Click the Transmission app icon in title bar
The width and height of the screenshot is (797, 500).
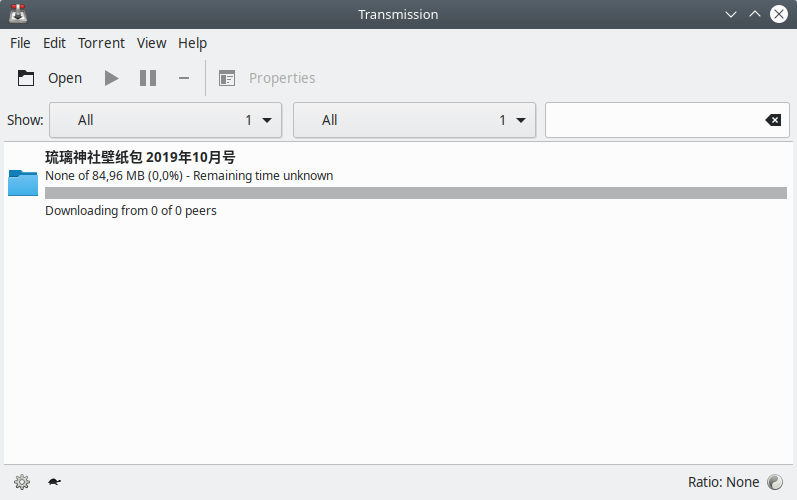tap(18, 14)
